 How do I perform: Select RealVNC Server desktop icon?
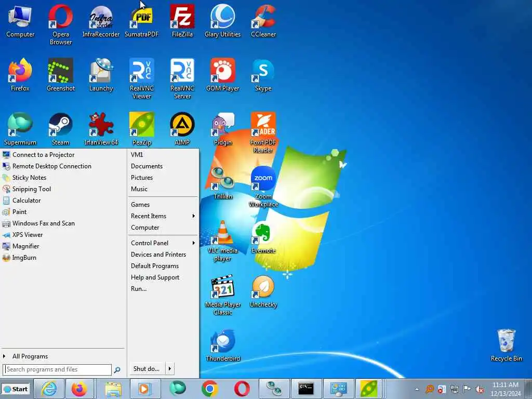click(182, 78)
